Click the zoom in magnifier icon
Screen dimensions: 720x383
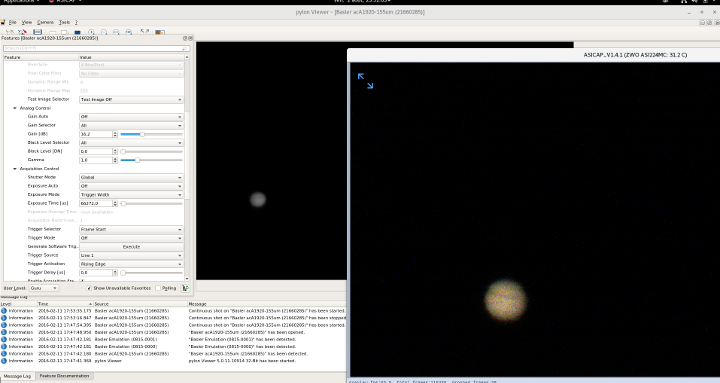pyautogui.click(x=91, y=32)
